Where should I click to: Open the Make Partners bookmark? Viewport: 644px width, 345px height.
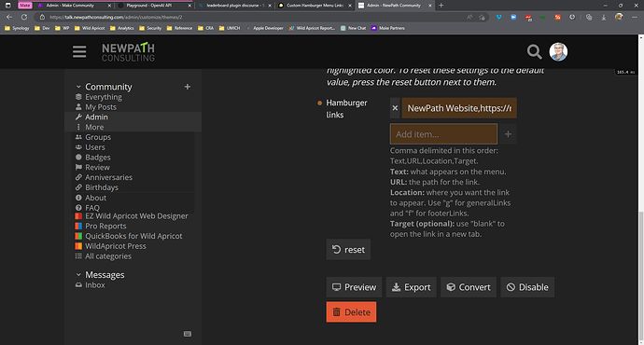(388, 28)
